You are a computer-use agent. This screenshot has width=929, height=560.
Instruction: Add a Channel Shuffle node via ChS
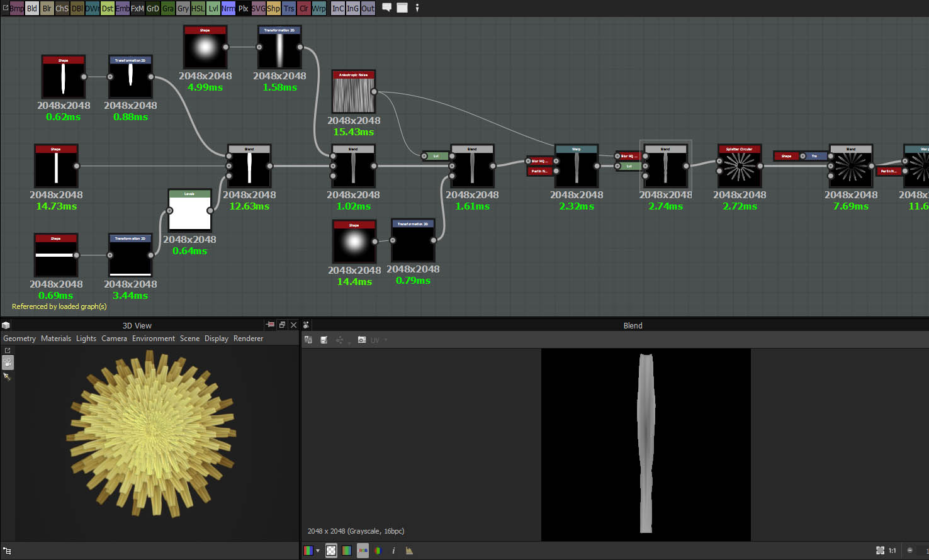pyautogui.click(x=62, y=8)
